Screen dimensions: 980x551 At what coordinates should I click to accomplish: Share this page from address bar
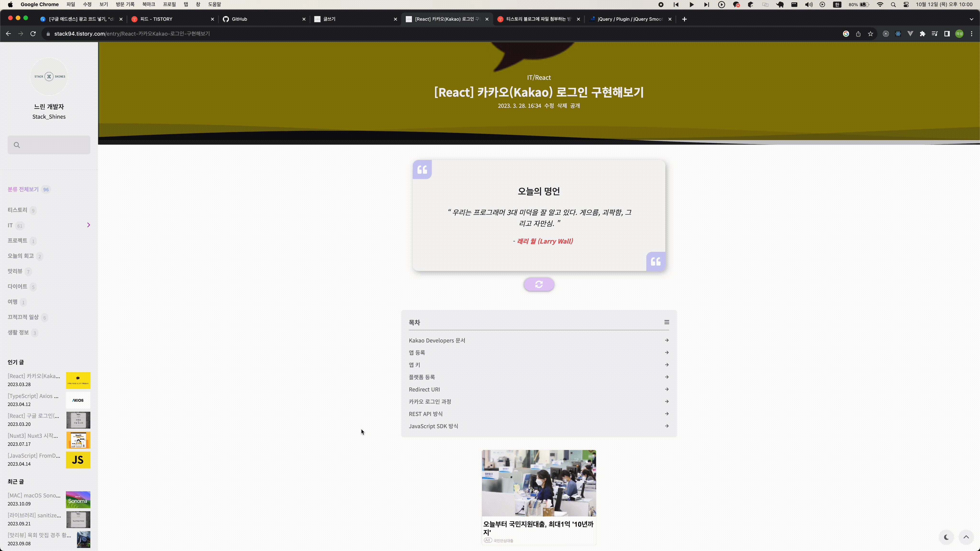point(858,34)
